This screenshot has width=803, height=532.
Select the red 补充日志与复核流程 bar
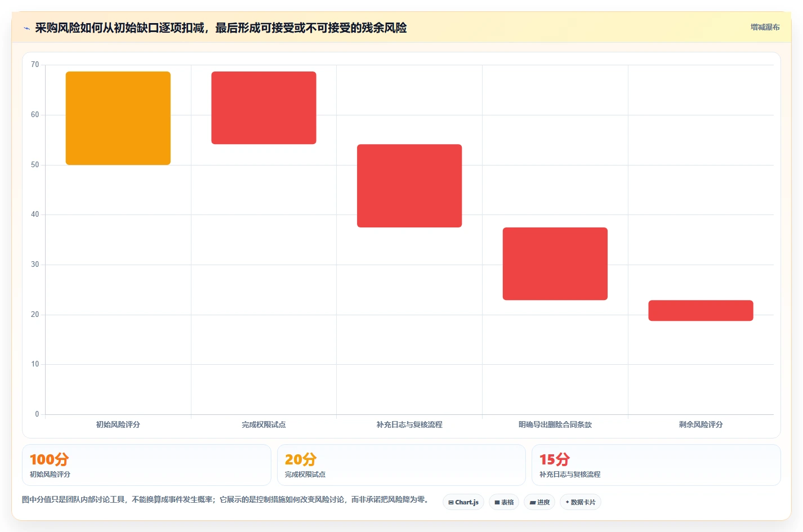pyautogui.click(x=409, y=186)
